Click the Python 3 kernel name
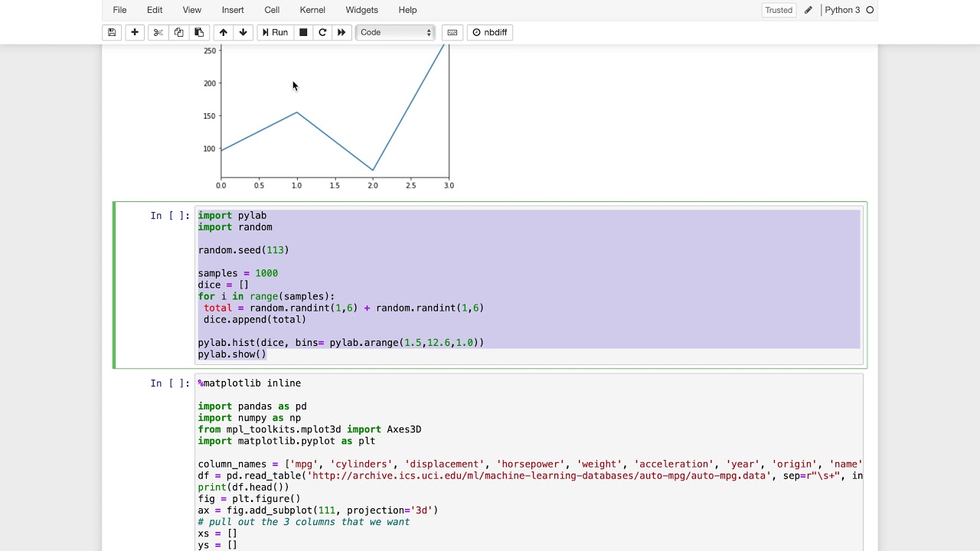Screen dimensions: 980x551 point(842,10)
